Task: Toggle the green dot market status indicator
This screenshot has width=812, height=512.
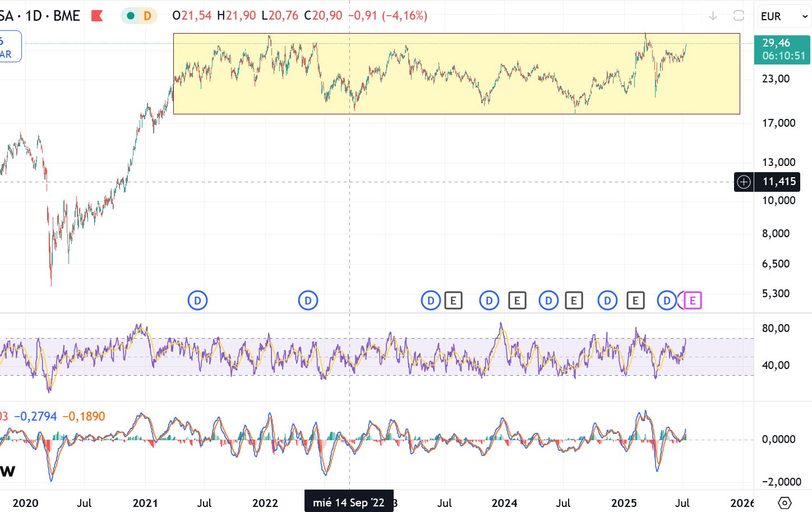Action: click(131, 16)
